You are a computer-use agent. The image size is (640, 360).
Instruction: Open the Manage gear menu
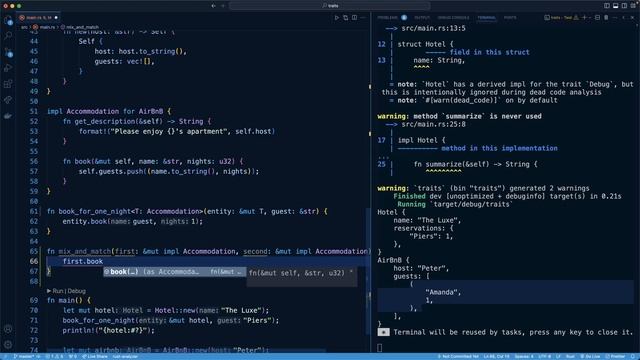8,345
